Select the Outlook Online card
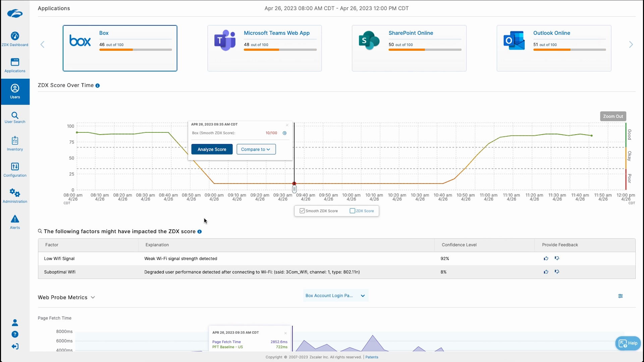This screenshot has height=362, width=644. (554, 48)
